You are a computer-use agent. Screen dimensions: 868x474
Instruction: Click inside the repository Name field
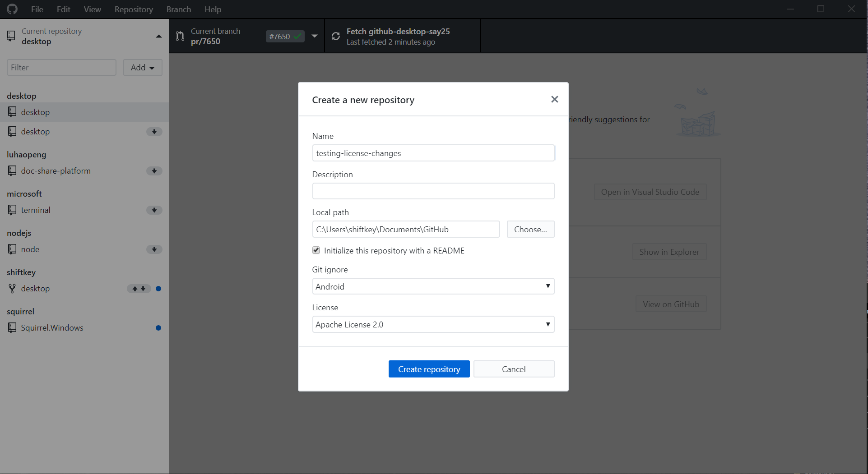433,153
